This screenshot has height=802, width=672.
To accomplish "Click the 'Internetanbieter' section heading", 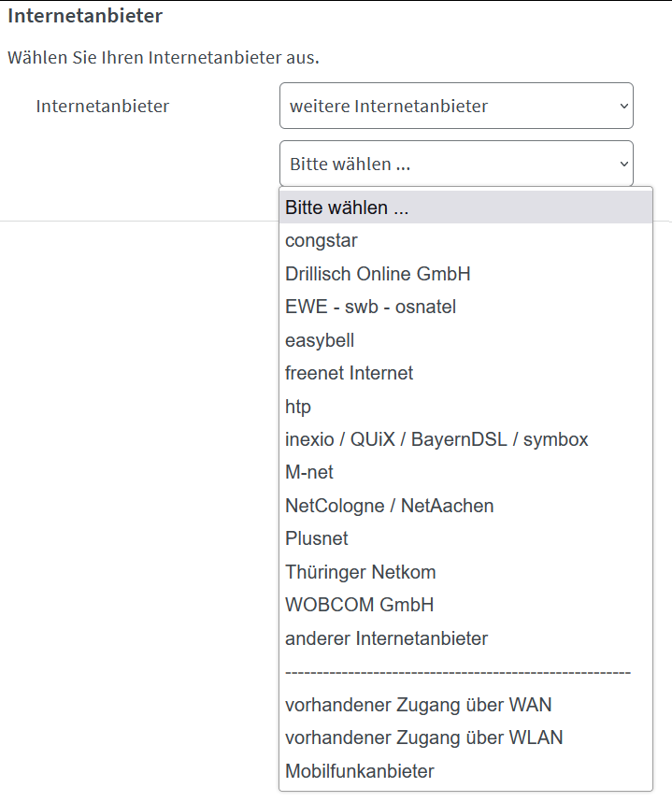I will pyautogui.click(x=85, y=15).
